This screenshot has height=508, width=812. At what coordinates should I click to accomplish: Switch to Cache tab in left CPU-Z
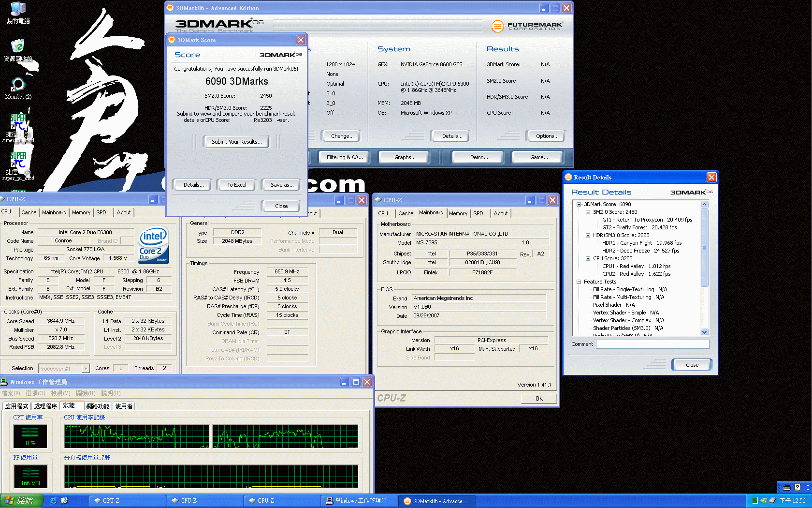tap(29, 212)
